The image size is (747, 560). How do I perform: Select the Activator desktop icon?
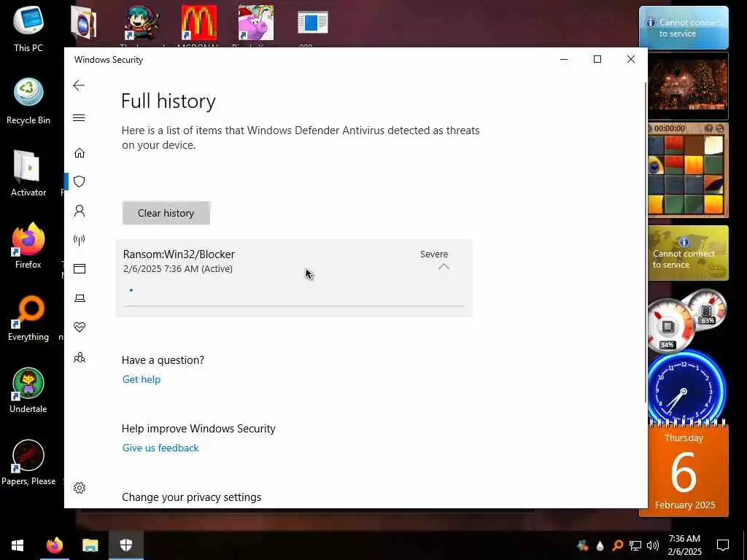[28, 174]
